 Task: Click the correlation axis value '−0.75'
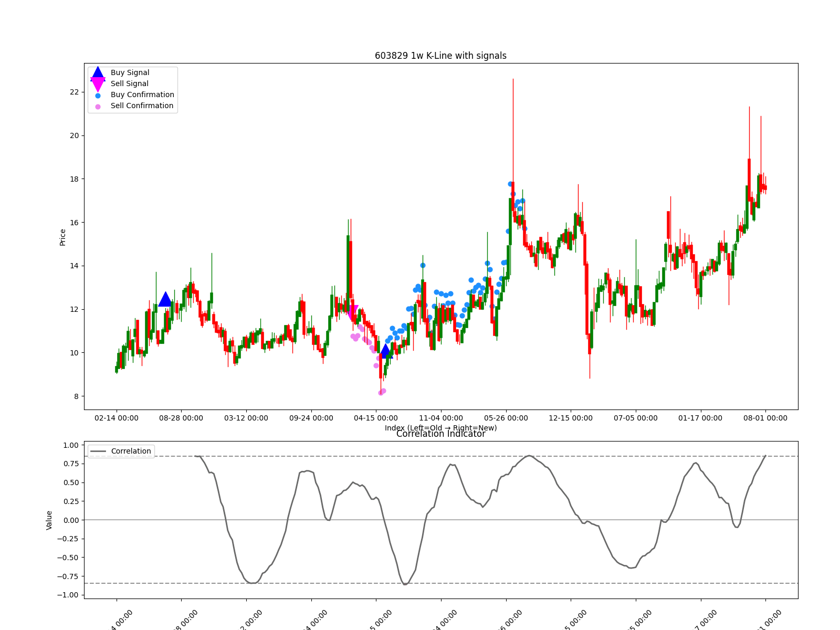pyautogui.click(x=68, y=576)
